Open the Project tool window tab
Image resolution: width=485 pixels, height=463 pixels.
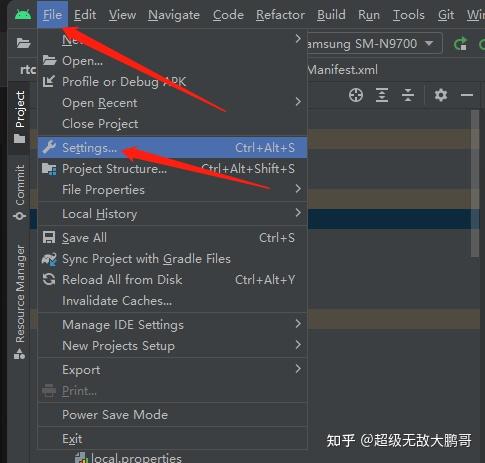(x=19, y=117)
